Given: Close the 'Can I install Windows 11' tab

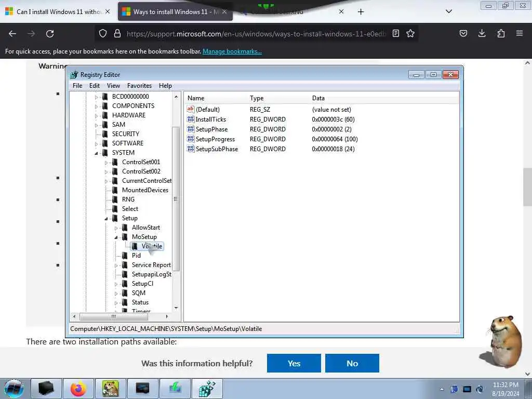Looking at the screenshot, I should click(108, 11).
